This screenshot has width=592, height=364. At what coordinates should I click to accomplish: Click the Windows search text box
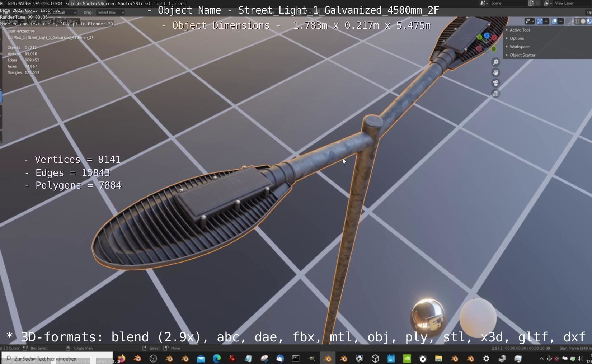[x=57, y=359]
